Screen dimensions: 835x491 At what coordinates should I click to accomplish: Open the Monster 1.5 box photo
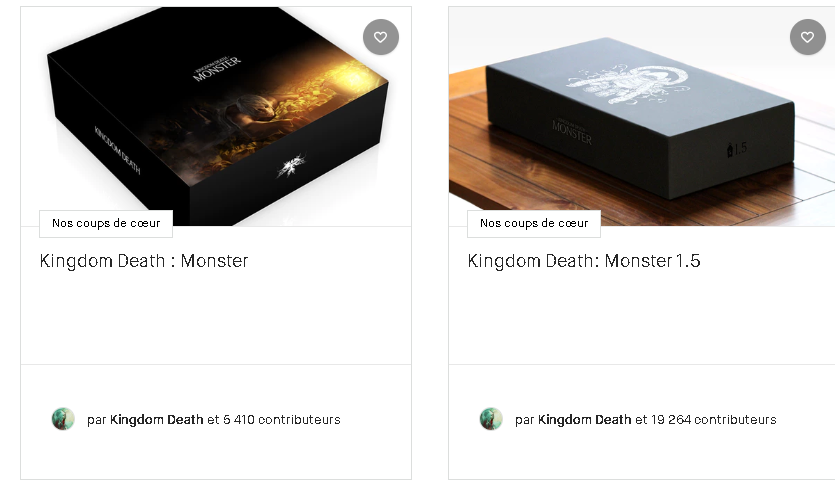[x=642, y=117]
